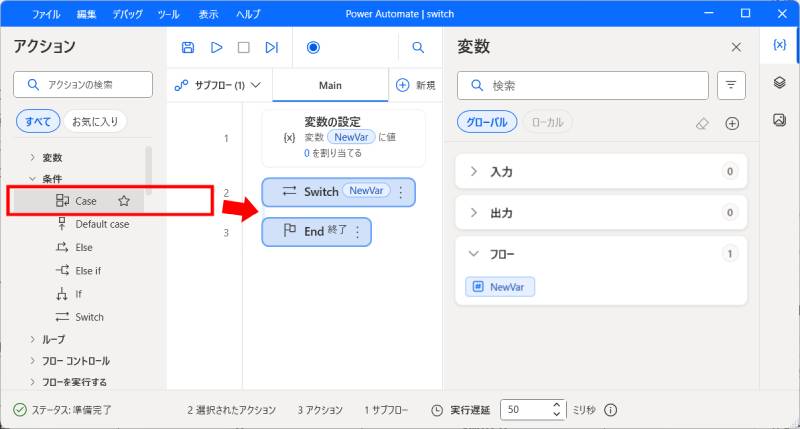800x429 pixels.
Task: Select the If action
Action: 69,294
